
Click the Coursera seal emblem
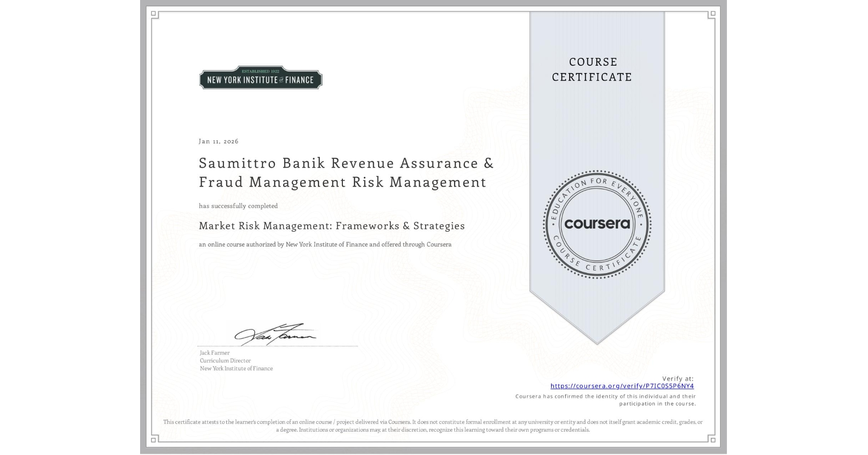tap(597, 224)
